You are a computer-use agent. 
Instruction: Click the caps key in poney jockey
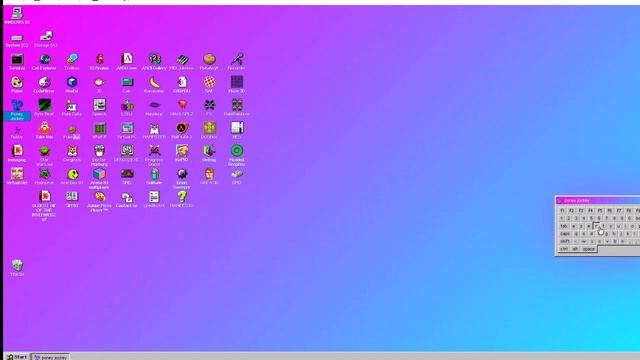coord(564,234)
